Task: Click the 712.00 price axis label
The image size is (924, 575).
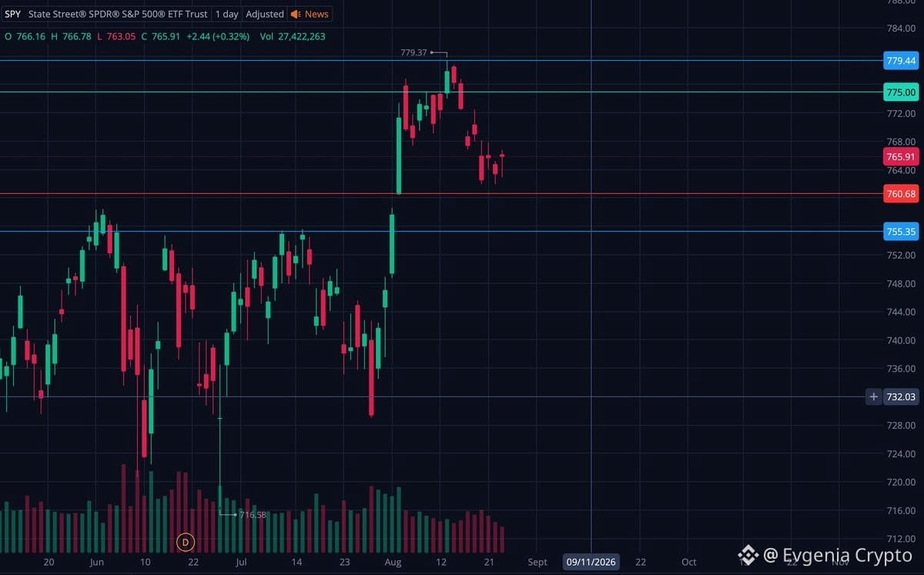Action: [x=900, y=539]
